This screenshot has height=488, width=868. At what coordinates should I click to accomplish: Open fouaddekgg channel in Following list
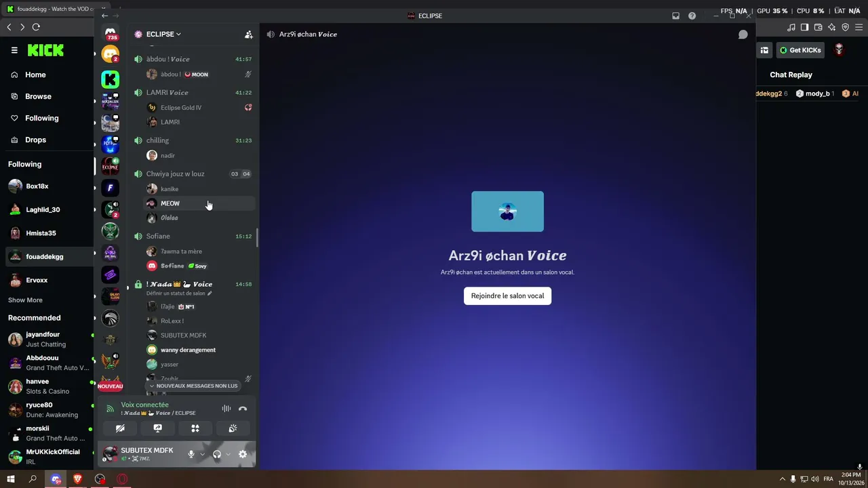pos(47,257)
